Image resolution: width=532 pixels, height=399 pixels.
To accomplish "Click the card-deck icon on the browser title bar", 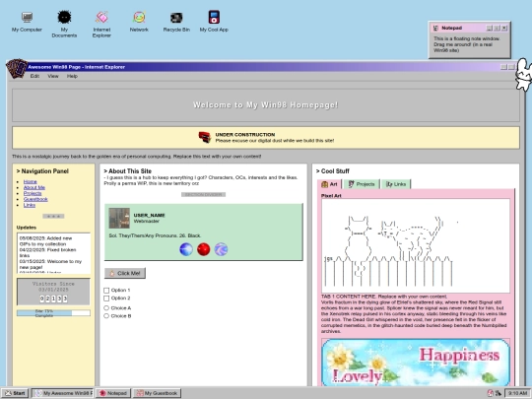I will tap(17, 68).
